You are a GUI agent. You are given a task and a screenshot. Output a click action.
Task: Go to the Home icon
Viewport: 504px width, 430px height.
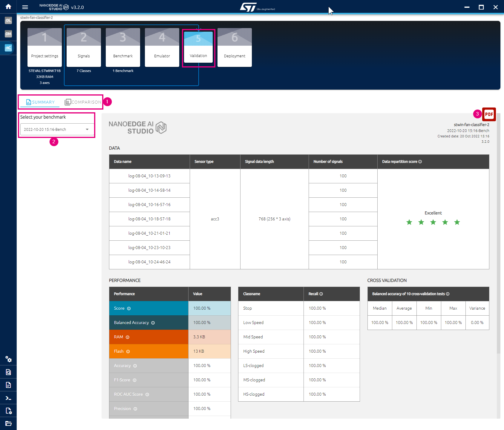click(8, 7)
